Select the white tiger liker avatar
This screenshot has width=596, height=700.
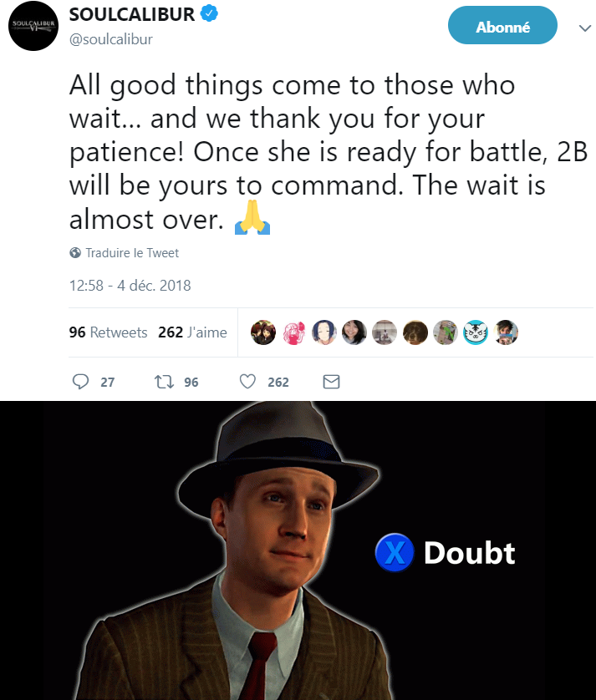[x=476, y=332]
